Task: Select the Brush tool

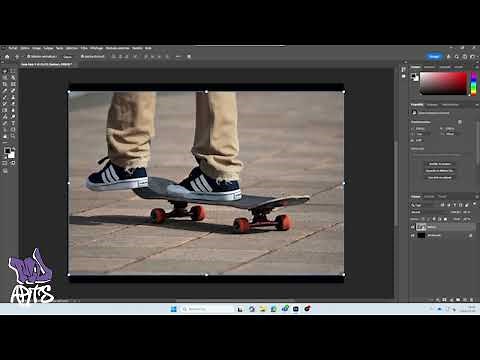Action: pos(5,97)
